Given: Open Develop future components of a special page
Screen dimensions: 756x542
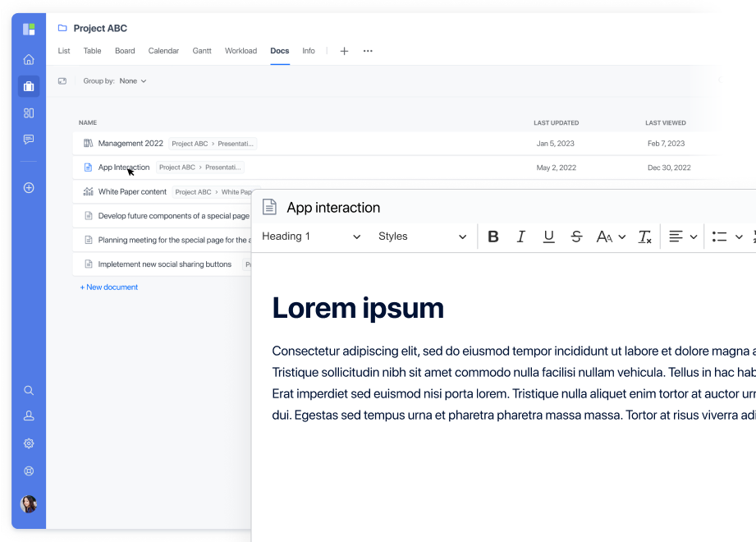Looking at the screenshot, I should (x=173, y=215).
